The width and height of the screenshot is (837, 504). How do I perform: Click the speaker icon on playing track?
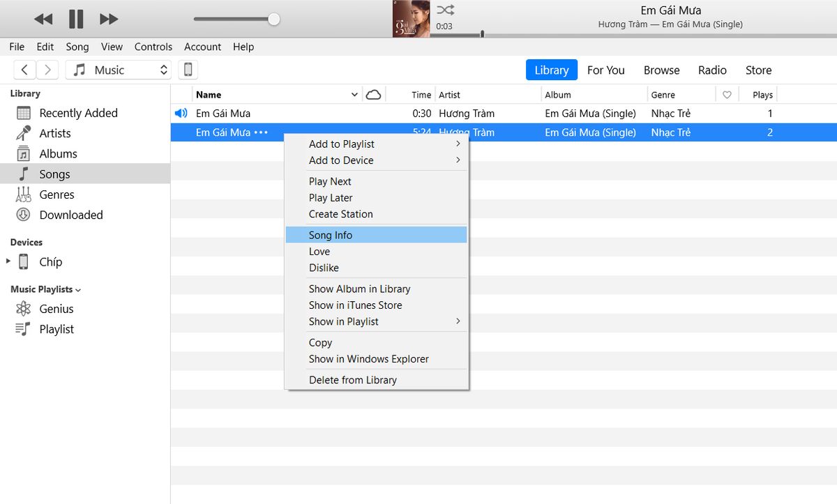[181, 113]
